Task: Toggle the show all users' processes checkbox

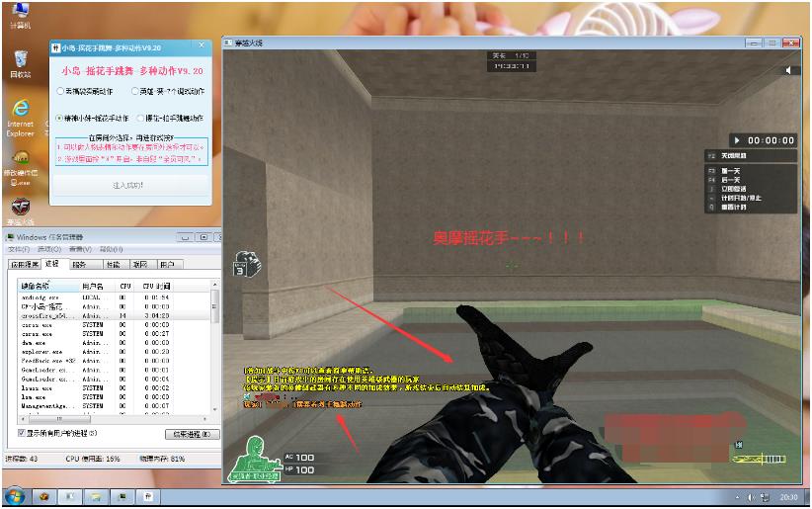Action: (x=24, y=433)
